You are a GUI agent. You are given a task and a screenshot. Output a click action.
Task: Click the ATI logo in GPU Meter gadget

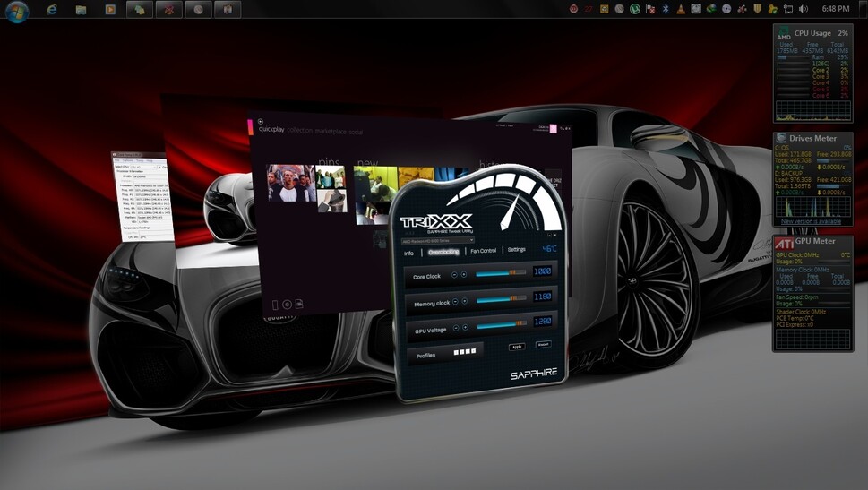pyautogui.click(x=784, y=243)
